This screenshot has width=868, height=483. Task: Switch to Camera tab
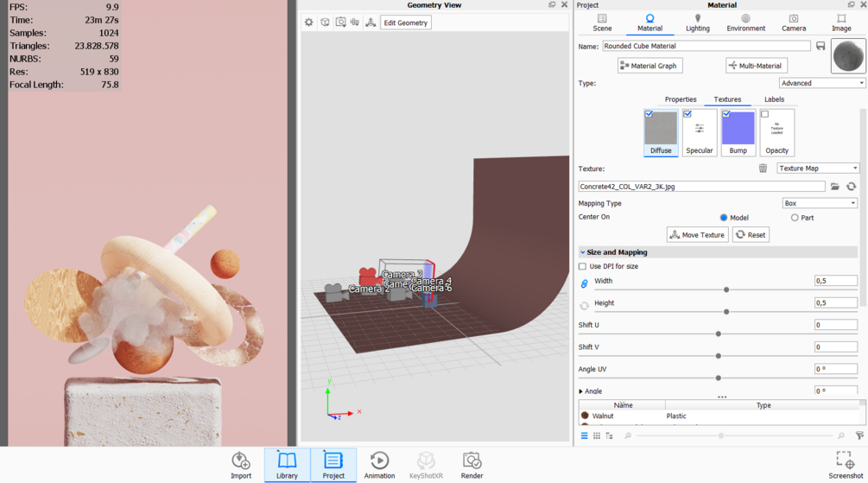793,22
